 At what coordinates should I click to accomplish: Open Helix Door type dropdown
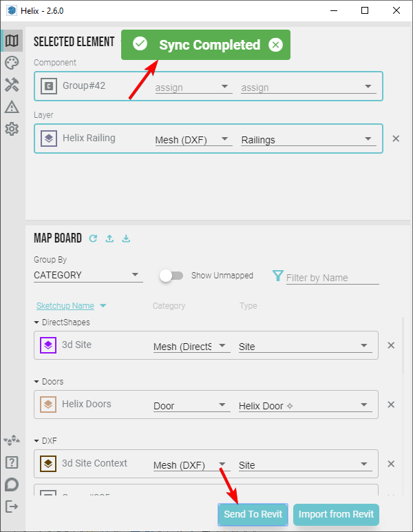pos(305,406)
